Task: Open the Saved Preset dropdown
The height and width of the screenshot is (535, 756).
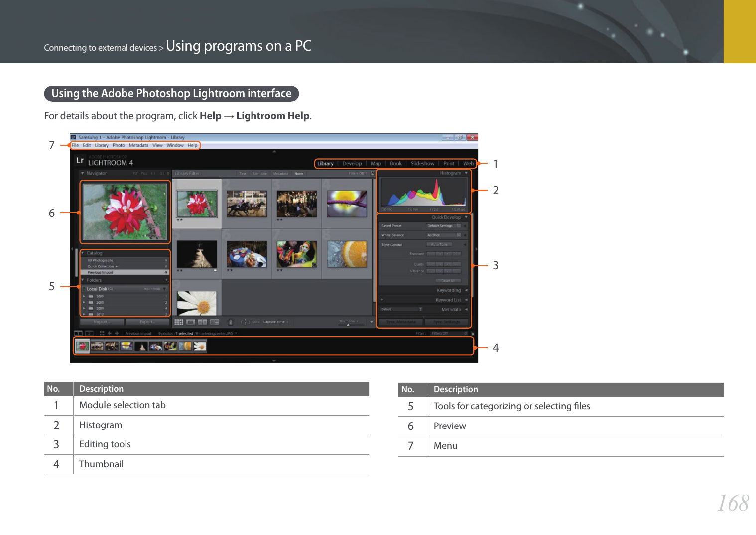Action: tap(444, 226)
